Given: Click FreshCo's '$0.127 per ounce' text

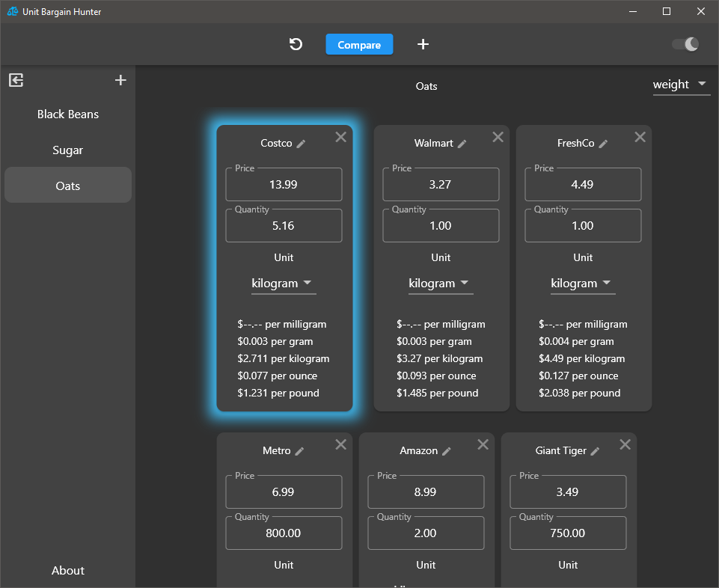Looking at the screenshot, I should (x=578, y=376).
